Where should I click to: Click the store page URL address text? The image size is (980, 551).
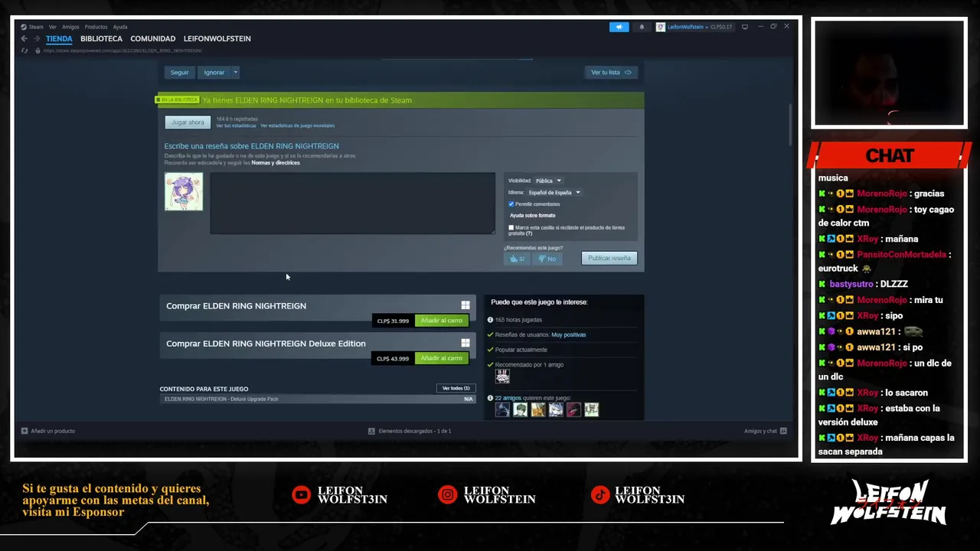[122, 51]
